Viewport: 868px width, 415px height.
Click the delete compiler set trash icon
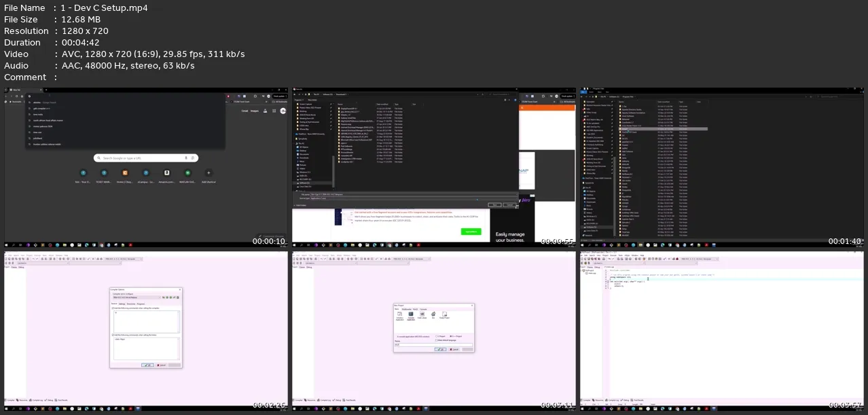[x=179, y=297]
